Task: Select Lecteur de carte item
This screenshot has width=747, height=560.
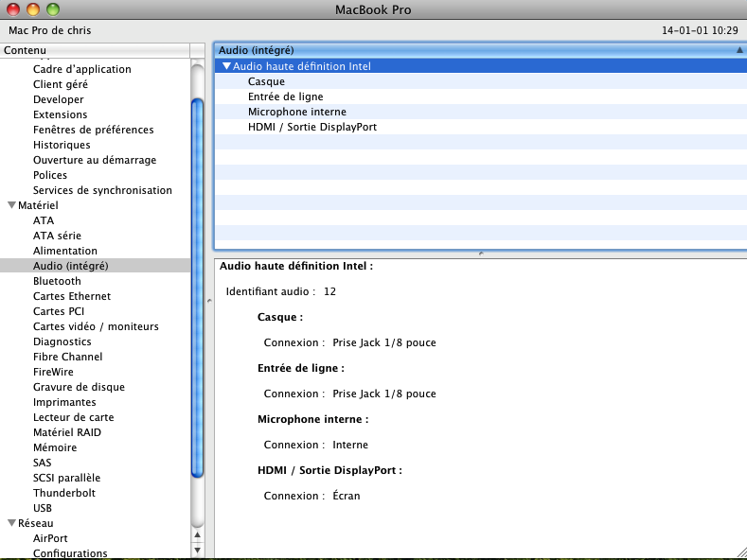Action: point(73,417)
